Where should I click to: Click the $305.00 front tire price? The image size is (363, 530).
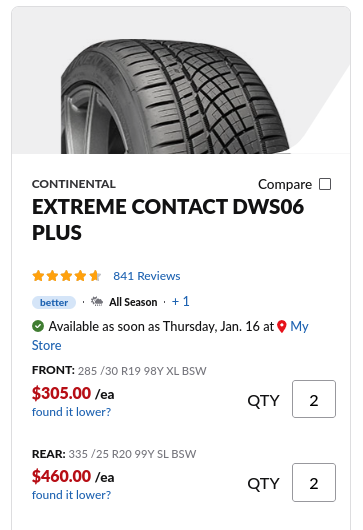point(61,393)
